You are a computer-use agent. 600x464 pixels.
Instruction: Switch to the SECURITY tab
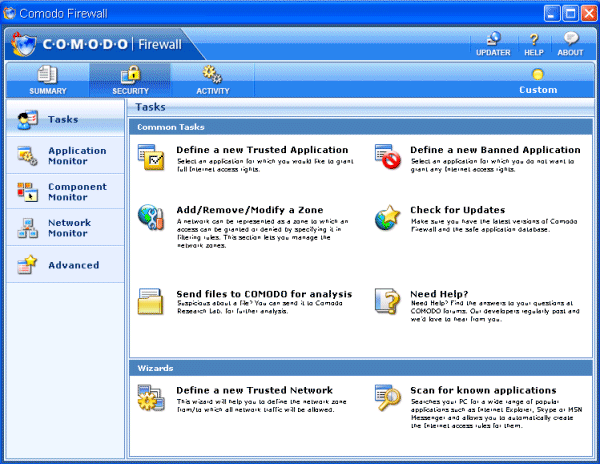coord(130,80)
